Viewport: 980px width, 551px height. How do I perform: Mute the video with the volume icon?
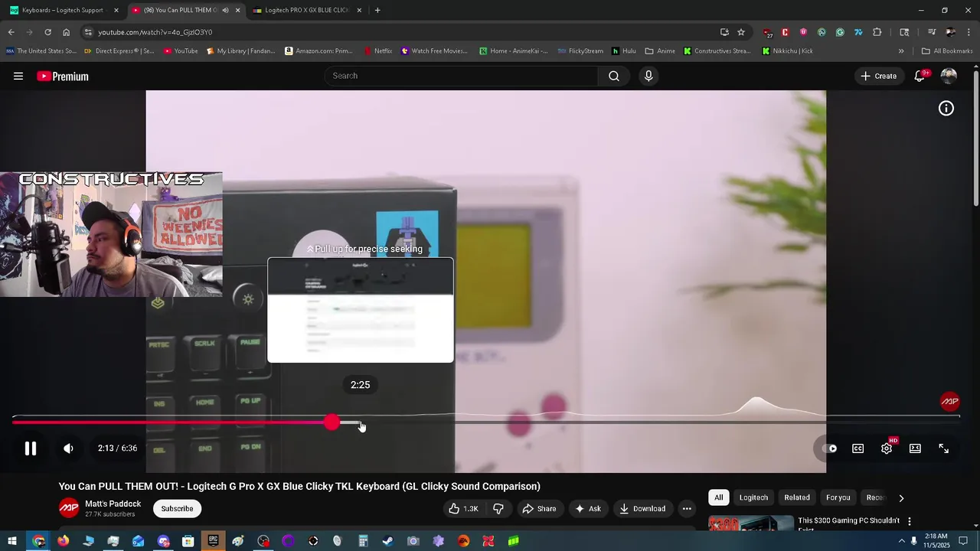pyautogui.click(x=68, y=448)
